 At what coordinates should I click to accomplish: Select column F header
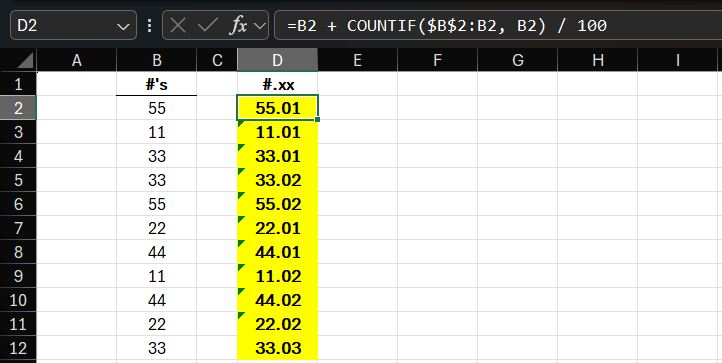tap(437, 60)
